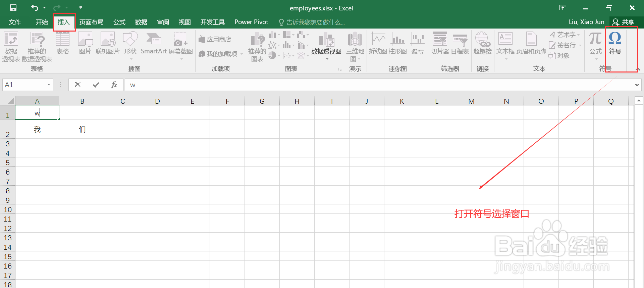
Task: Click the 图片 picture icon
Action: (85, 43)
